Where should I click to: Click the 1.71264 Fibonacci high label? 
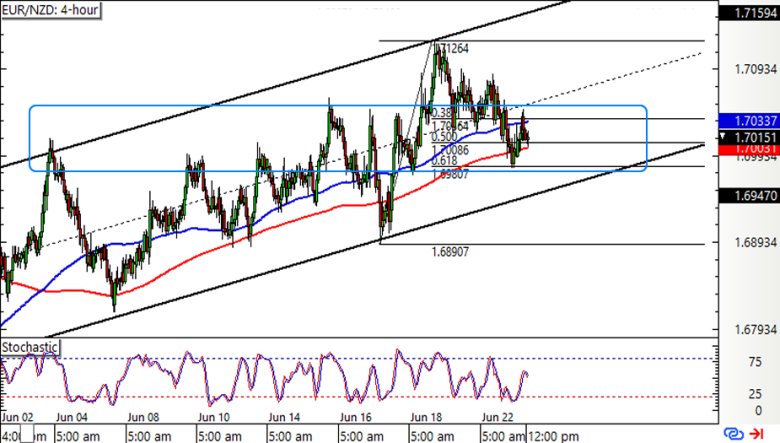coord(451,48)
